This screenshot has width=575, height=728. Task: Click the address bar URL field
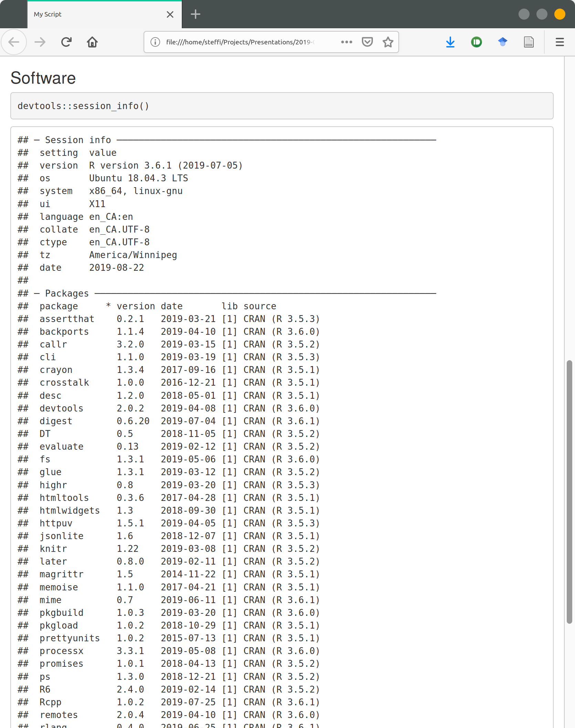(x=241, y=42)
